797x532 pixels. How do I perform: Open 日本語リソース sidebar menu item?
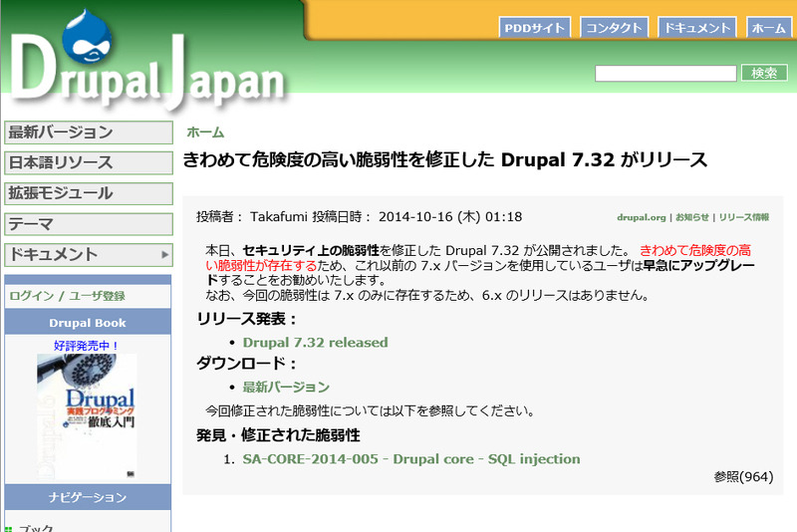point(89,162)
